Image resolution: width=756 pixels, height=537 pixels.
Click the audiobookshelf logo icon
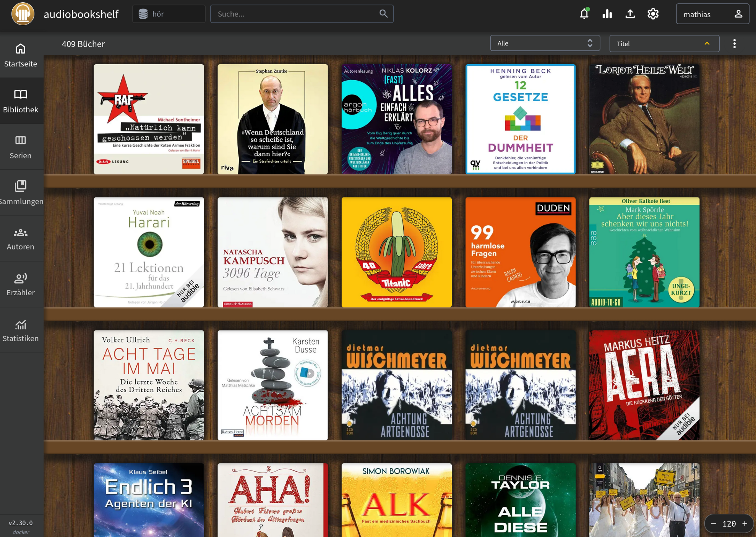[23, 14]
